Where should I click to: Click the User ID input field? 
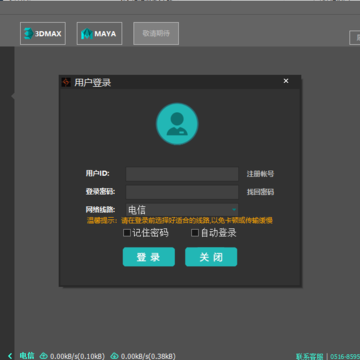point(182,174)
